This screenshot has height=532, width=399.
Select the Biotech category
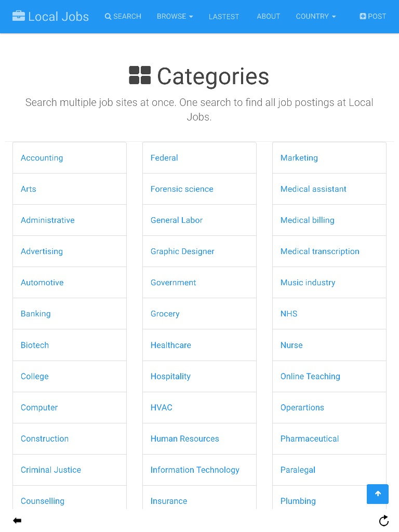coord(35,345)
